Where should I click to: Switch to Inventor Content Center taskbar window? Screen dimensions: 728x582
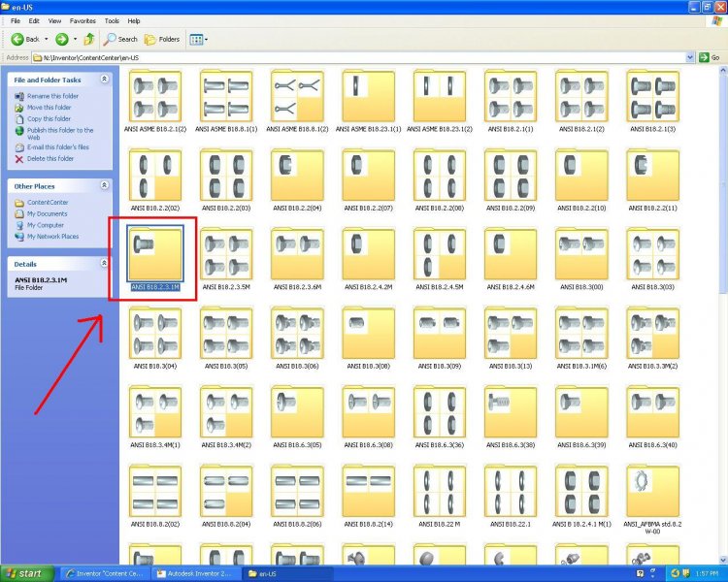point(107,573)
